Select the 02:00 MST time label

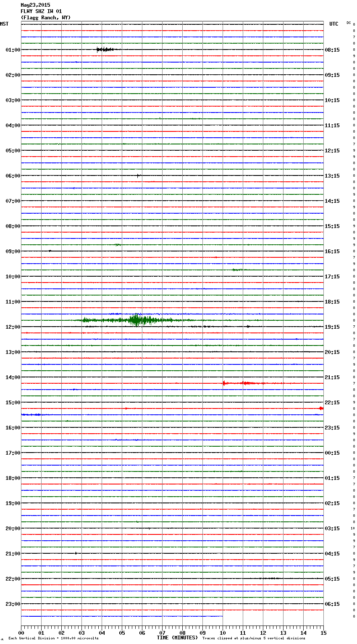click(x=13, y=75)
